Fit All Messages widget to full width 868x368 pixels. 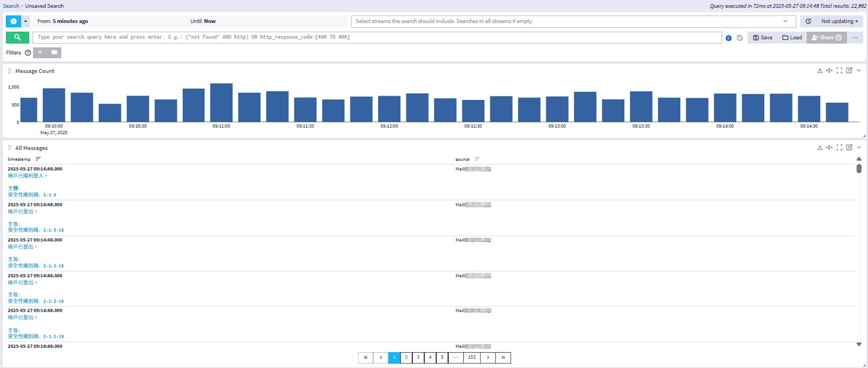(x=829, y=148)
